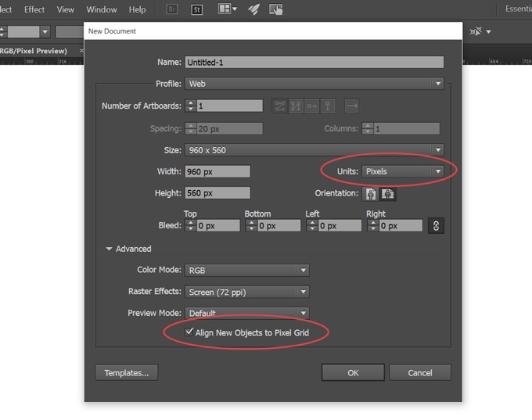This screenshot has height=420, width=532.
Task: Open the Essentials workspace switcher
Action: [x=518, y=9]
